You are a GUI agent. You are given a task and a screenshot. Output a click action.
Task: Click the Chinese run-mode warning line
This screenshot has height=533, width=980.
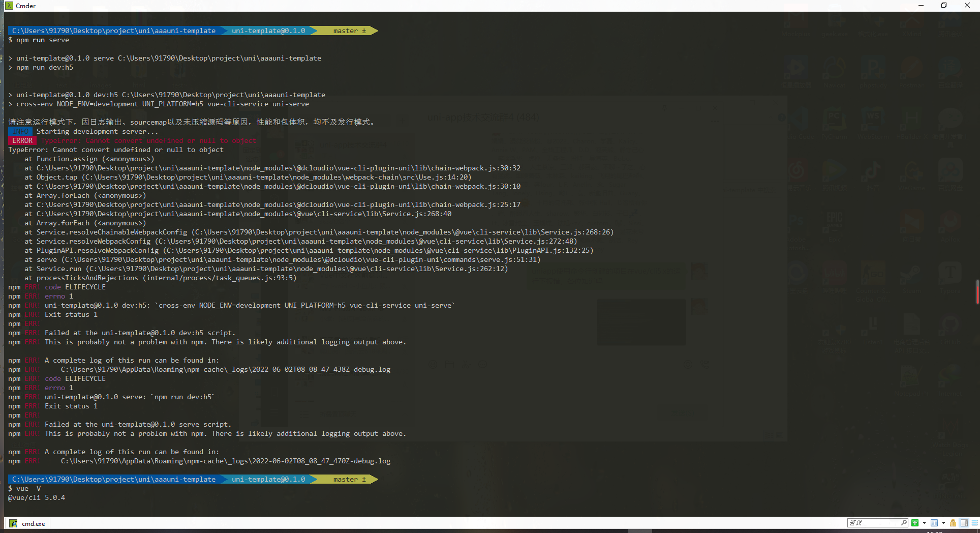[192, 122]
